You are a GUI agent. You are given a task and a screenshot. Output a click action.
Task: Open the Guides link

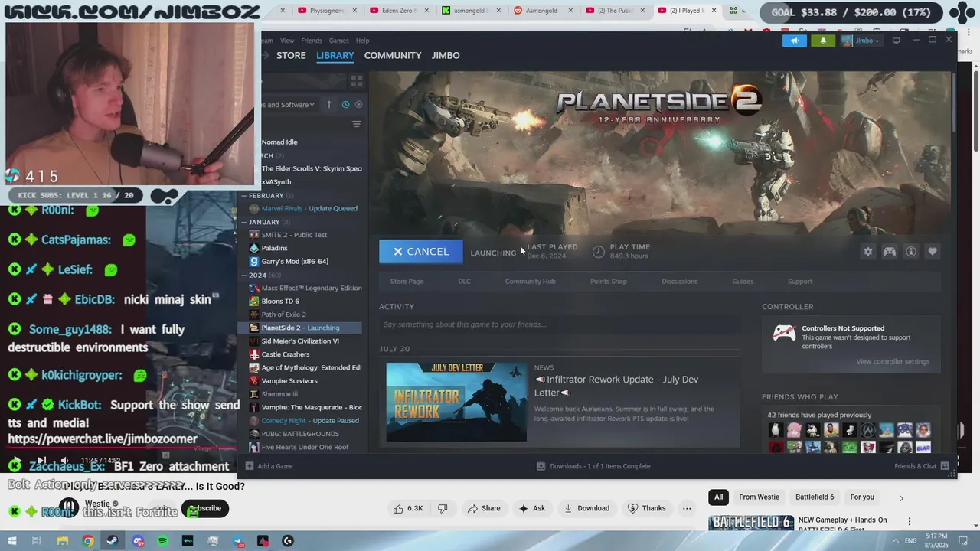click(x=743, y=282)
